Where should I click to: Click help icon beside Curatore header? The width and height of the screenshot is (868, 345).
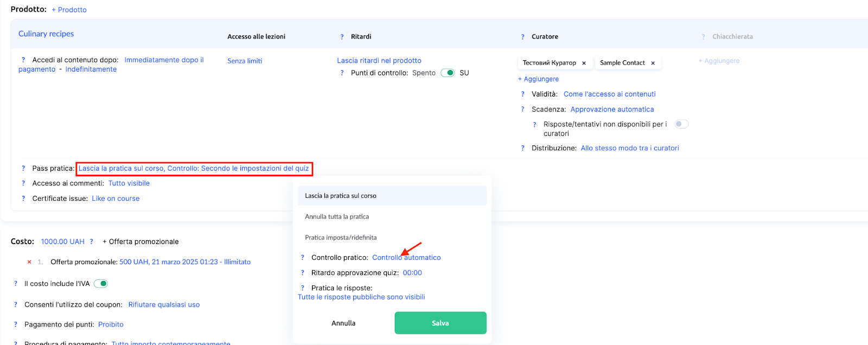coord(522,37)
